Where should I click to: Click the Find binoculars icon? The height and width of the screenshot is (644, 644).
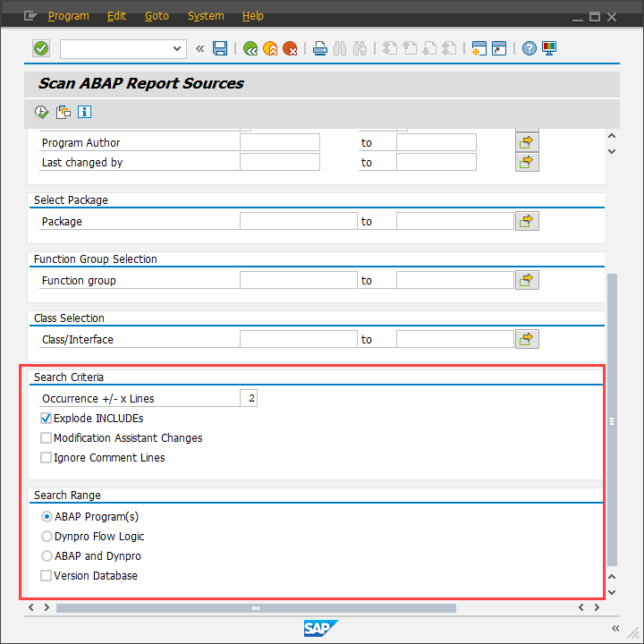[x=340, y=49]
